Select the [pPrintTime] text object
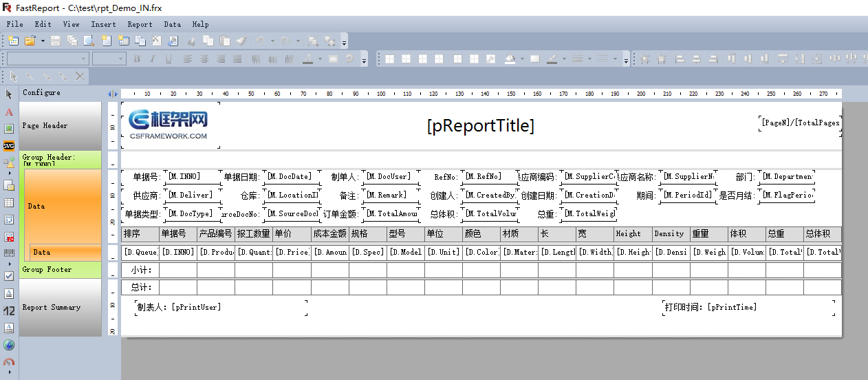868x380 pixels. tap(731, 307)
